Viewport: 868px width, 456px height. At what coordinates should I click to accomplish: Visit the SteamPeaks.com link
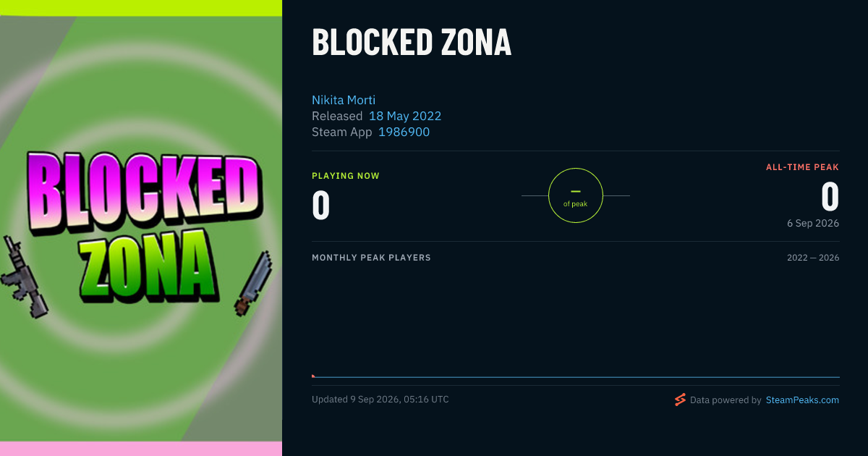802,400
